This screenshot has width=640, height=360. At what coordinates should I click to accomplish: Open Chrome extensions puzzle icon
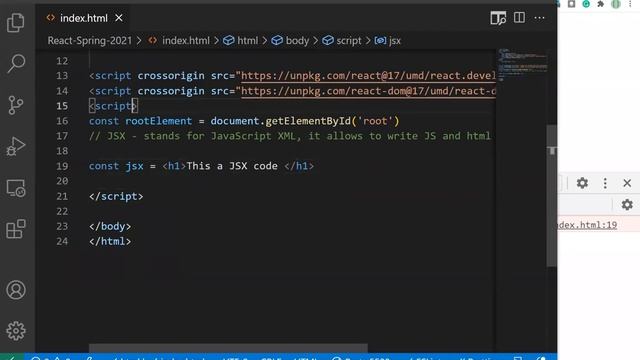600,4
